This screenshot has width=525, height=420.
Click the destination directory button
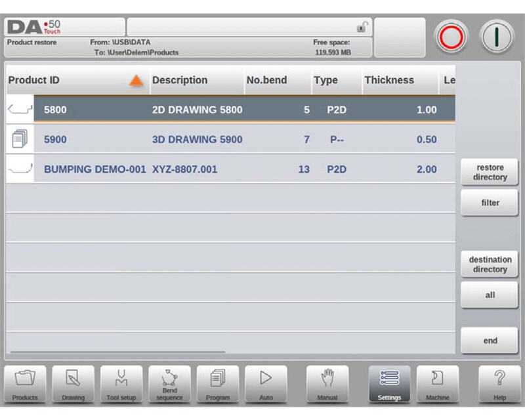click(490, 264)
